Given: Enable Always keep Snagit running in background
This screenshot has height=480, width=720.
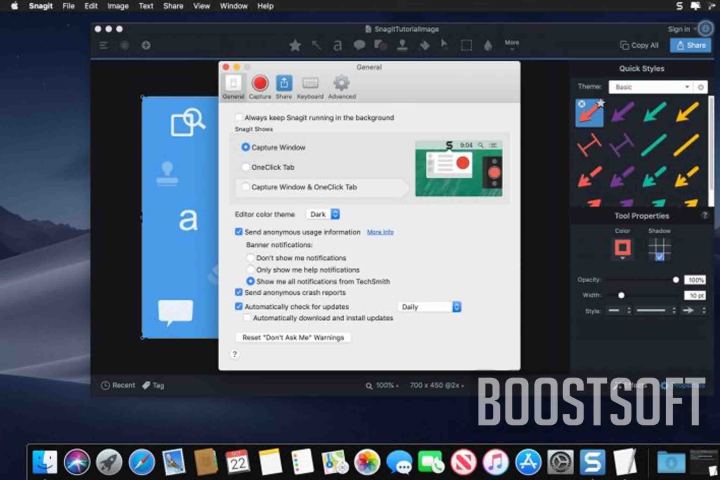Looking at the screenshot, I should pos(238,118).
